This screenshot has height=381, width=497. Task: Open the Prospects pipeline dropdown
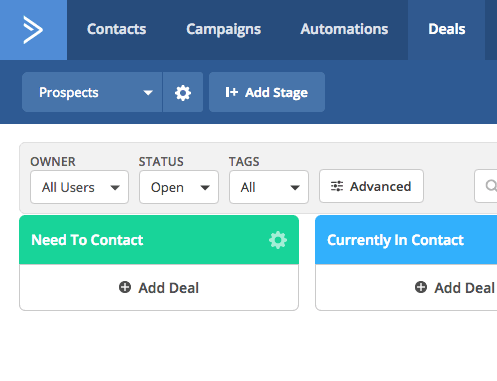pyautogui.click(x=92, y=92)
